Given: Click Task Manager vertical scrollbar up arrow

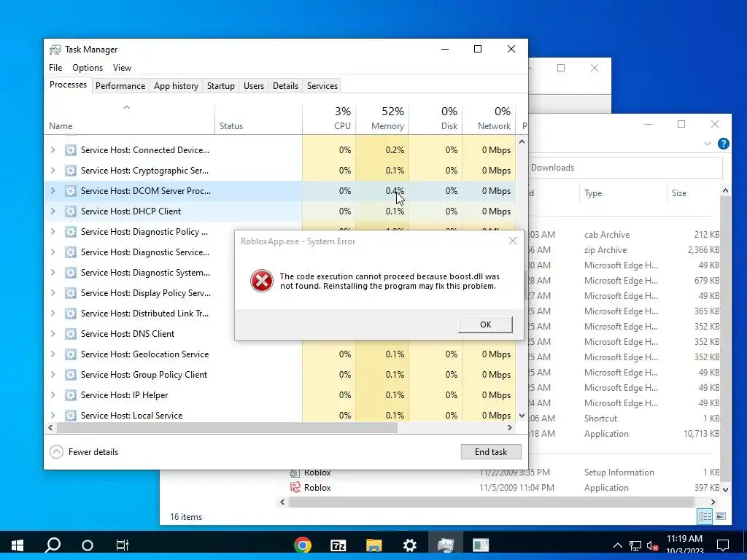Looking at the screenshot, I should (x=522, y=141).
